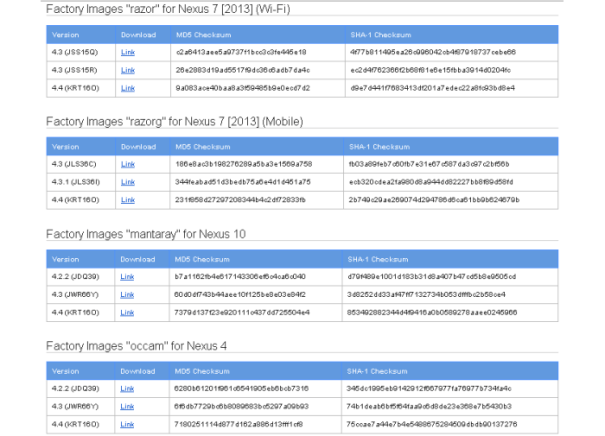Select the version cell "4.3 (JLS36C)"
The image size is (605, 436).
[x=74, y=164]
